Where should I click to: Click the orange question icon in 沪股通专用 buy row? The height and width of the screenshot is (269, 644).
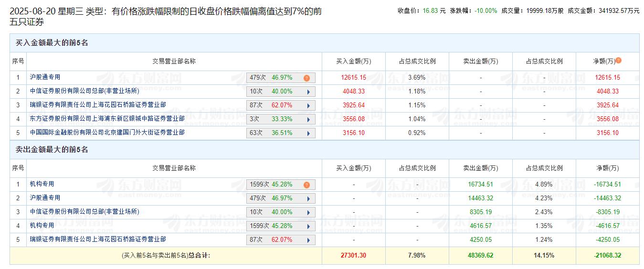point(306,78)
